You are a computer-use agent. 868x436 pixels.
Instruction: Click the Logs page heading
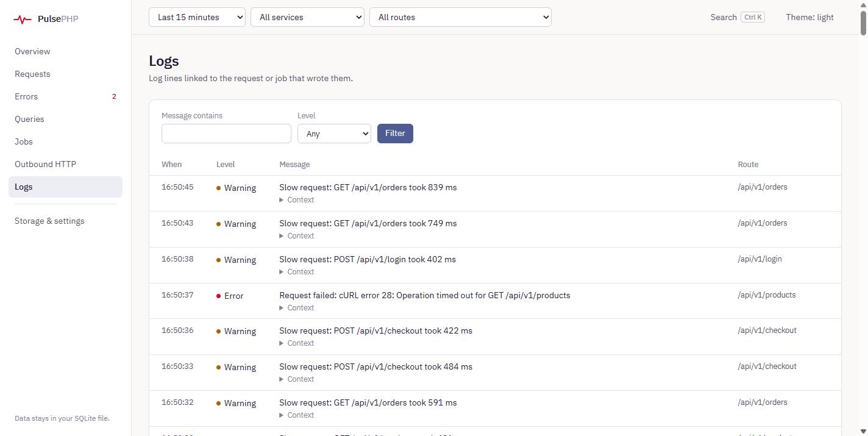click(164, 61)
